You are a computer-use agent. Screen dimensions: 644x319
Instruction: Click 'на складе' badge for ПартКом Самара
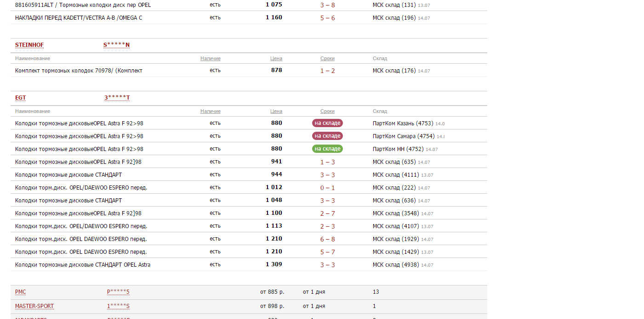[x=327, y=136]
